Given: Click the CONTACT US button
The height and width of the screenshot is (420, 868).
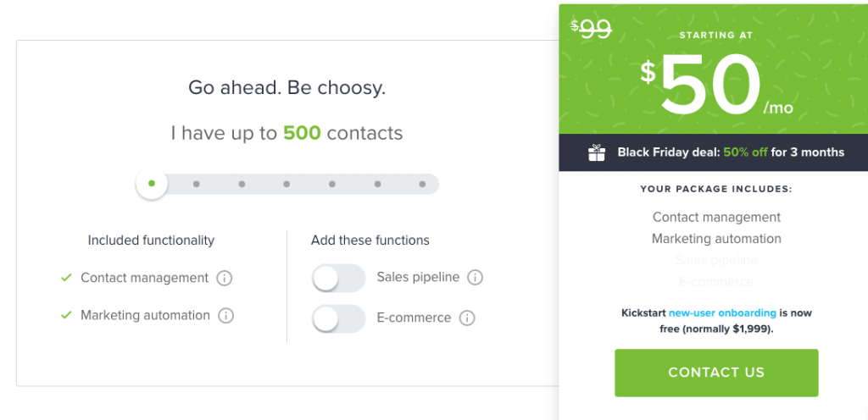Looking at the screenshot, I should pos(716,373).
